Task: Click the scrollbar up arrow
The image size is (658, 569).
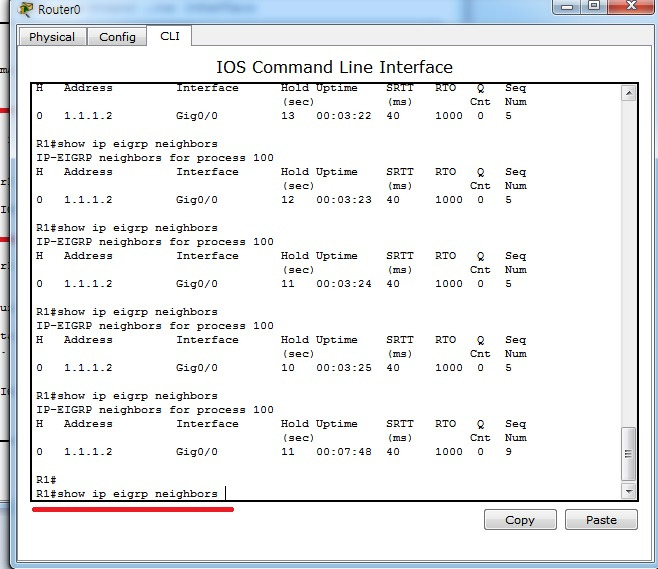Action: (628, 93)
